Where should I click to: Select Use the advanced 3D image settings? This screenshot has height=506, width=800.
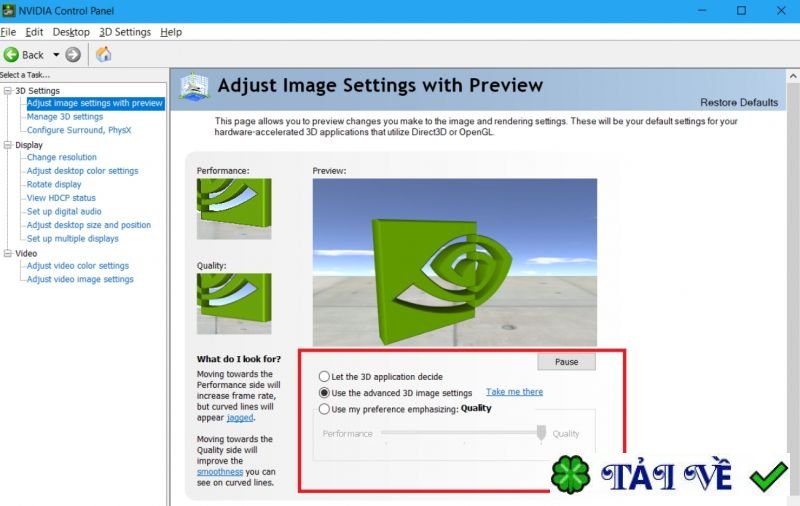tap(324, 393)
